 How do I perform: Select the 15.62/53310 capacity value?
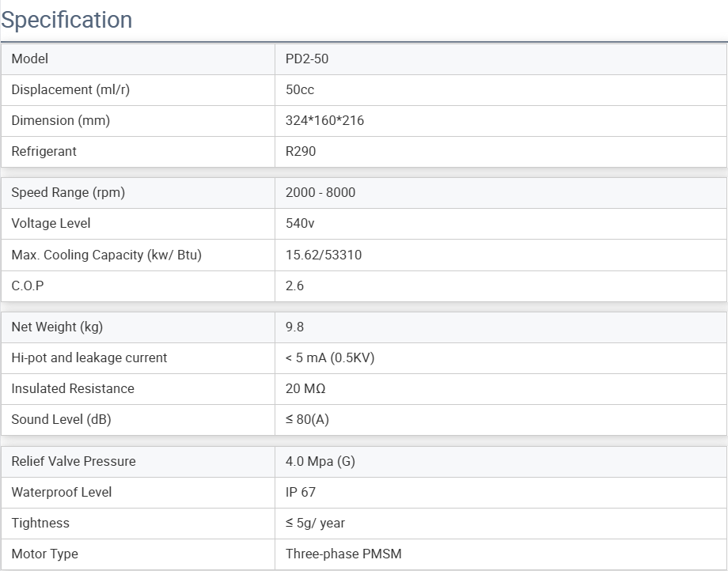324,255
